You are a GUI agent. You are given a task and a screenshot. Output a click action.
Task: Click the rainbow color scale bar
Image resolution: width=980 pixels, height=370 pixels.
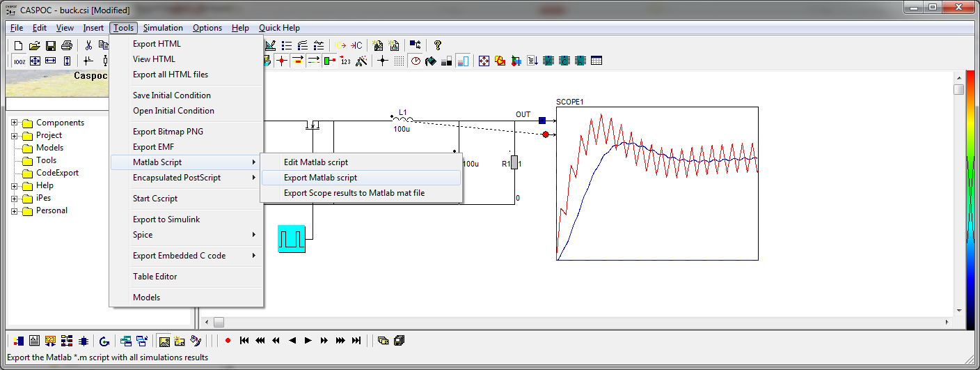(x=970, y=199)
